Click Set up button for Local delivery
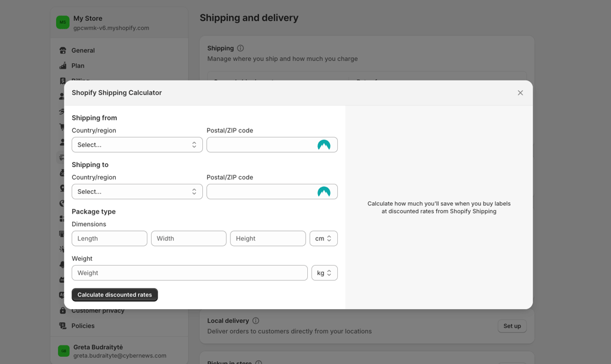 (x=512, y=326)
